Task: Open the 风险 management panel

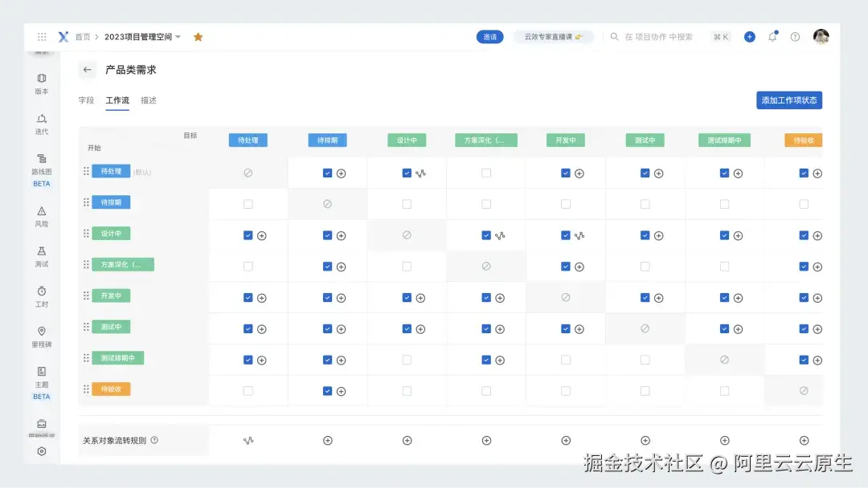Action: pos(41,217)
